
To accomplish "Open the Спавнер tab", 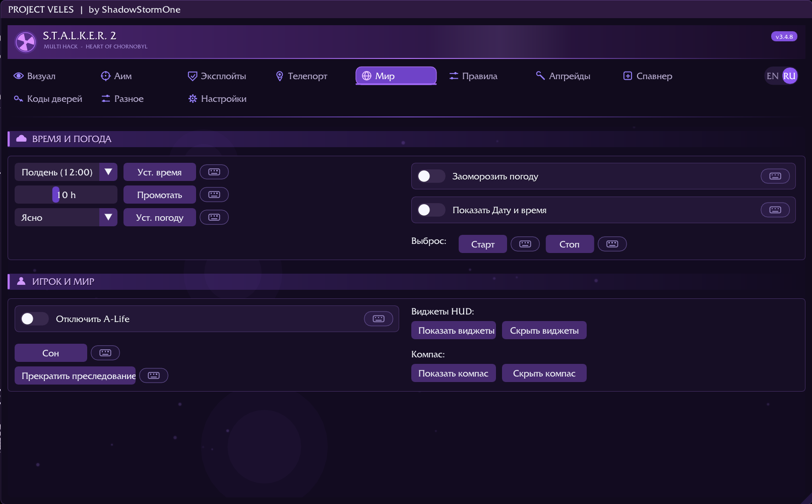I will [x=648, y=76].
